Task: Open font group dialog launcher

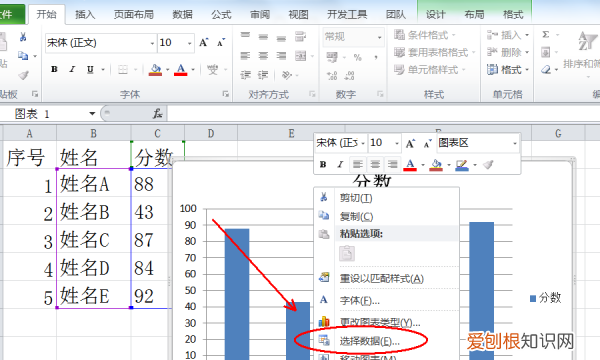Action: [x=225, y=94]
